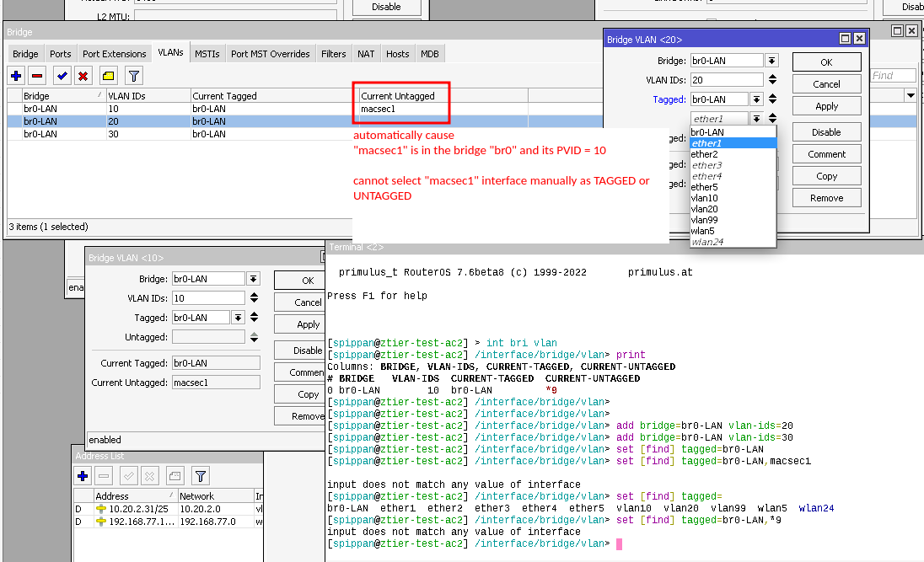Click Comment in Bridge VLAN <20> dialog
The height and width of the screenshot is (562, 924).
point(826,153)
